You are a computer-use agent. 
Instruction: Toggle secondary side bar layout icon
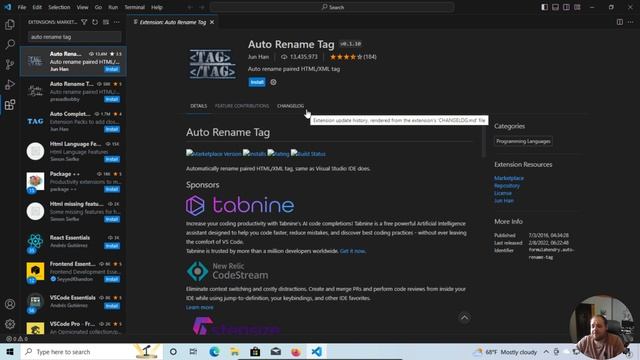pyautogui.click(x=566, y=7)
